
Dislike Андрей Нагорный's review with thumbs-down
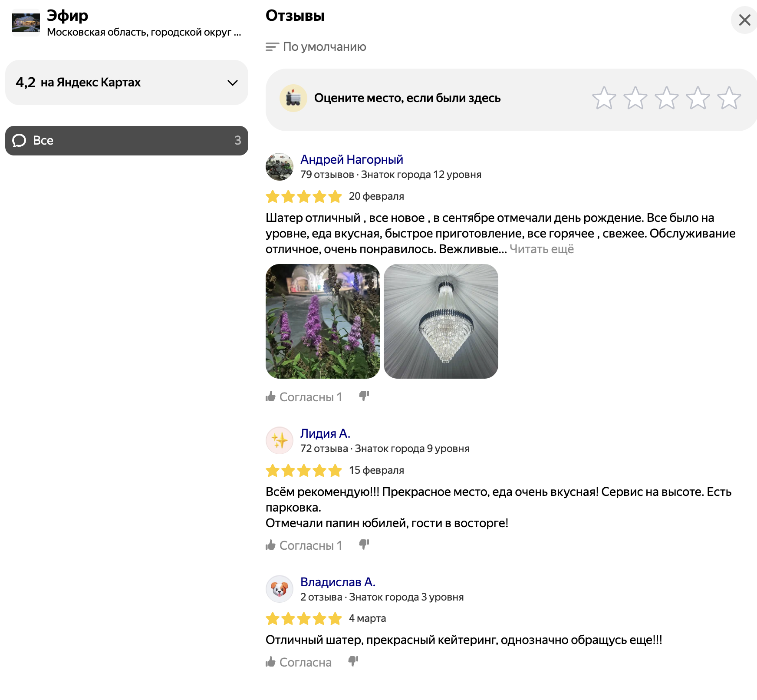click(364, 396)
